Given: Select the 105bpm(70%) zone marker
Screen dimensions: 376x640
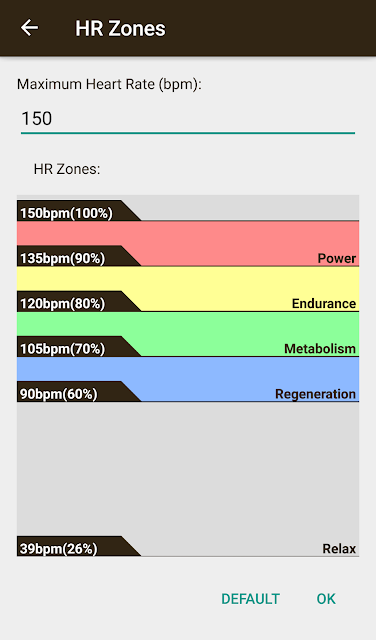Looking at the screenshot, I should 79,347.
